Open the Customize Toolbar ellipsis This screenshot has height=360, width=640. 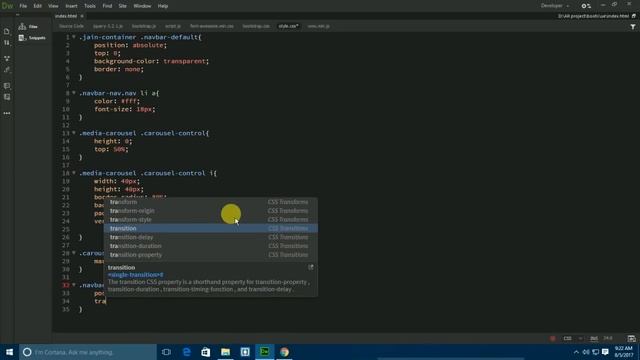pyautogui.click(x=7, y=113)
